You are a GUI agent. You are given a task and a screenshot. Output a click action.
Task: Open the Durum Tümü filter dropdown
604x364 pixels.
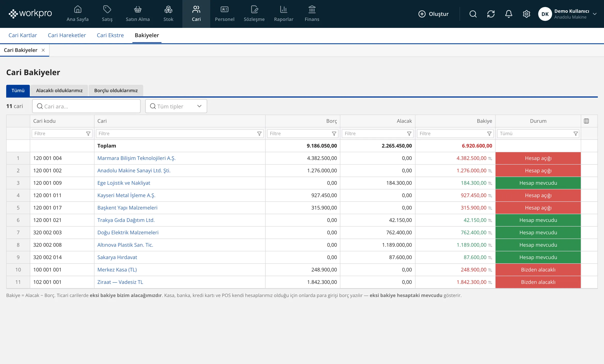click(x=538, y=133)
